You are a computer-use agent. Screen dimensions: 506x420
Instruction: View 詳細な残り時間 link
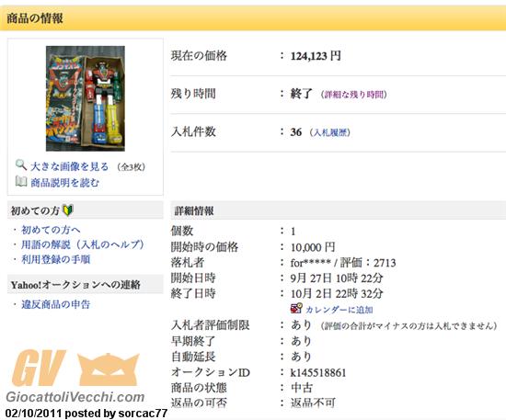pyautogui.click(x=354, y=95)
